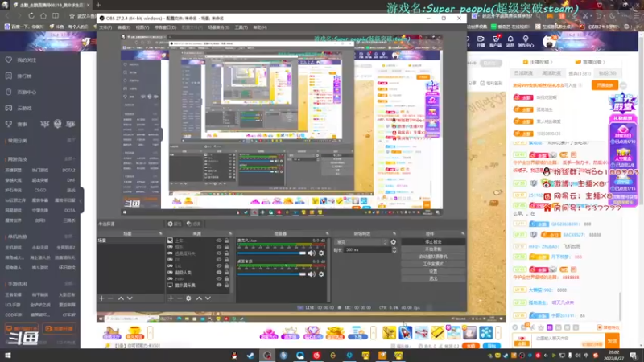Expand 主播投稿 chevron link in Douyu panel
644x362 pixels.
(x=538, y=62)
